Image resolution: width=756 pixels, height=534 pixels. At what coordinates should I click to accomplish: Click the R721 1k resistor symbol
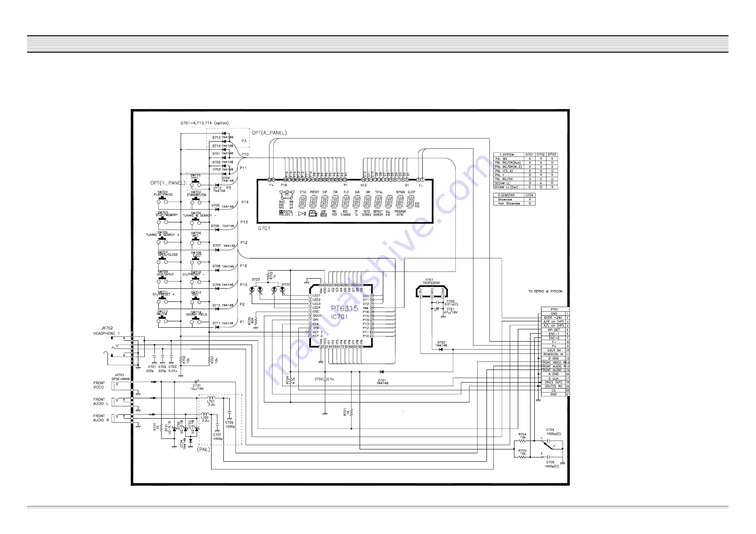352,412
